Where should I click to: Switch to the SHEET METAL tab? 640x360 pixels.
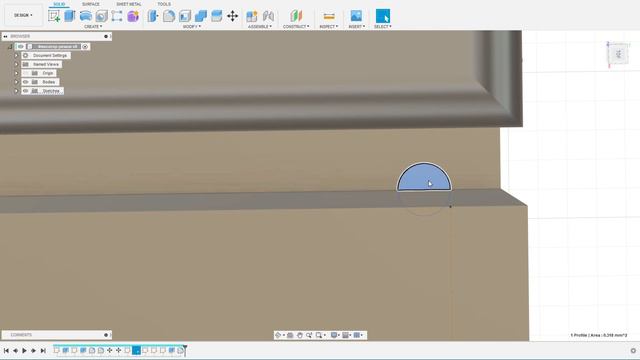coord(129,4)
